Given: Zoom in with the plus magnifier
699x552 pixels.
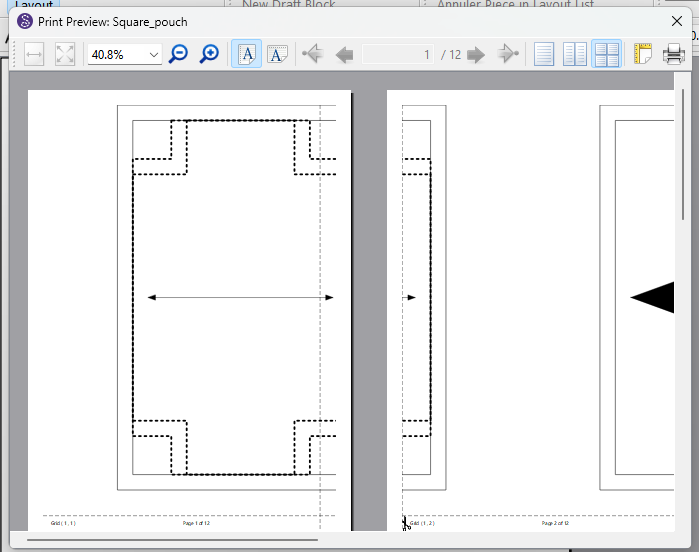Looking at the screenshot, I should 209,54.
